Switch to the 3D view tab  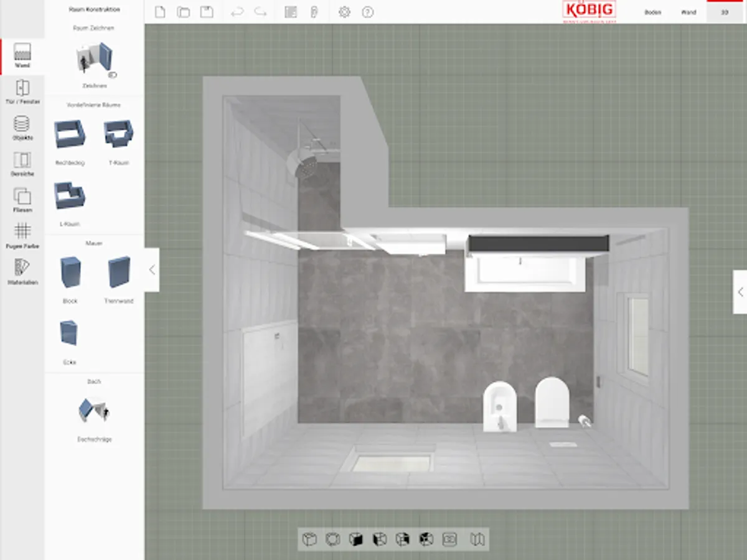click(725, 12)
